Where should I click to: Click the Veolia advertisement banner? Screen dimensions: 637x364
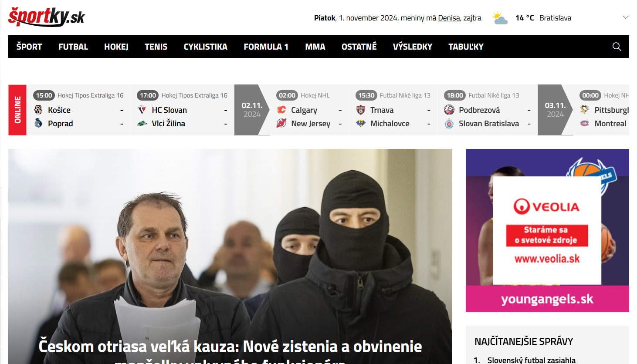click(547, 230)
